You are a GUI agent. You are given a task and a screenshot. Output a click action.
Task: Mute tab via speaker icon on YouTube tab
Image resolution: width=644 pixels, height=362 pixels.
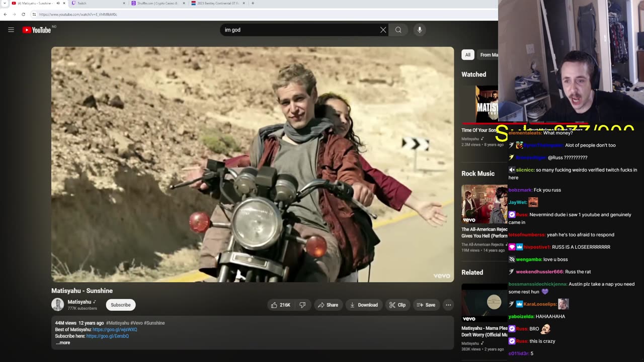click(58, 3)
